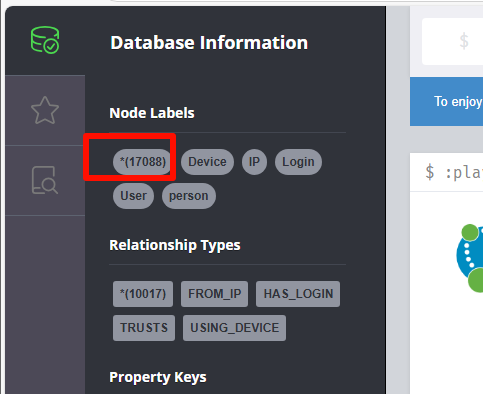Image resolution: width=483 pixels, height=394 pixels.
Task: Select the USING_DEVICE relationship type
Action: pos(234,328)
